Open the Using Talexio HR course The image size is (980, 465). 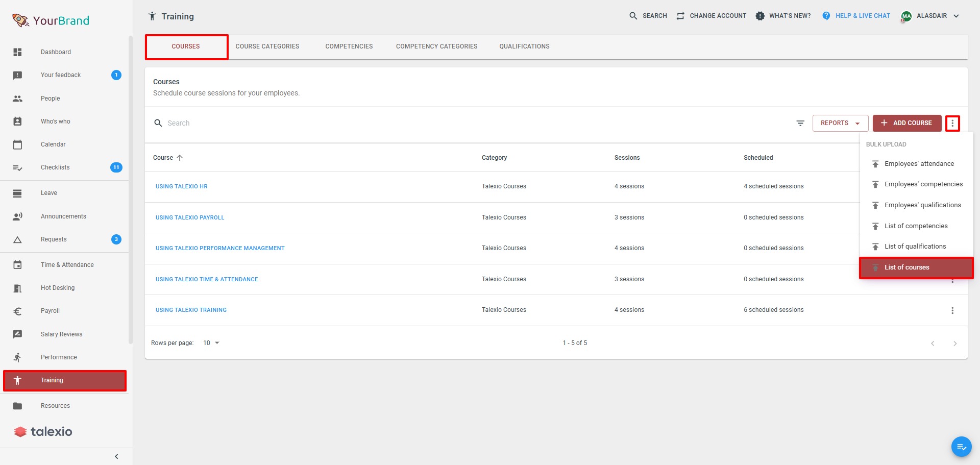coord(182,186)
